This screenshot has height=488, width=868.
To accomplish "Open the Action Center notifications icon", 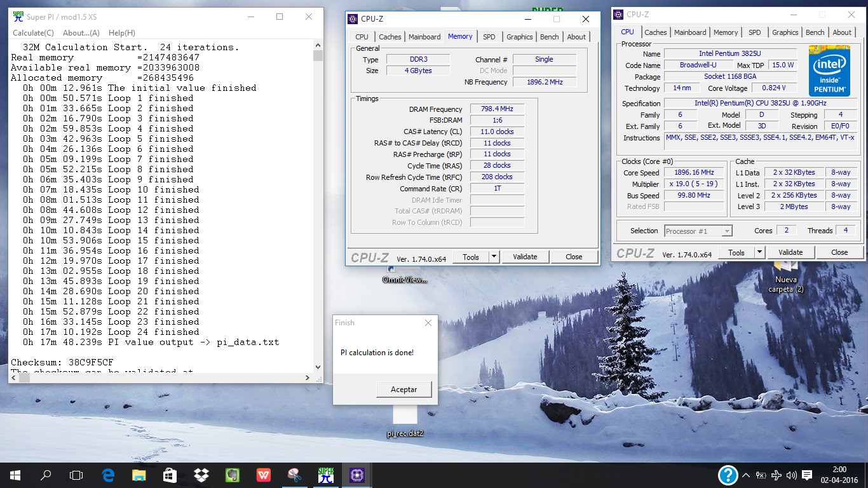I will [807, 475].
